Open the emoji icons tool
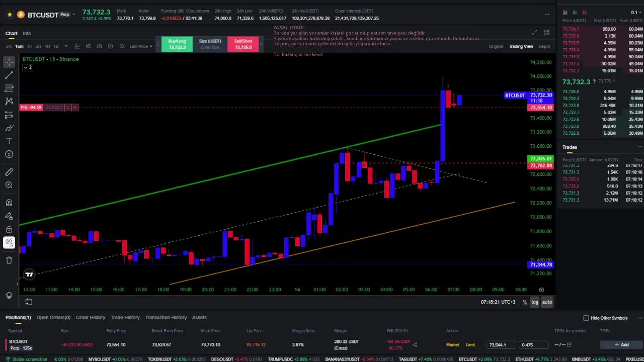644x362 pixels. (x=9, y=154)
